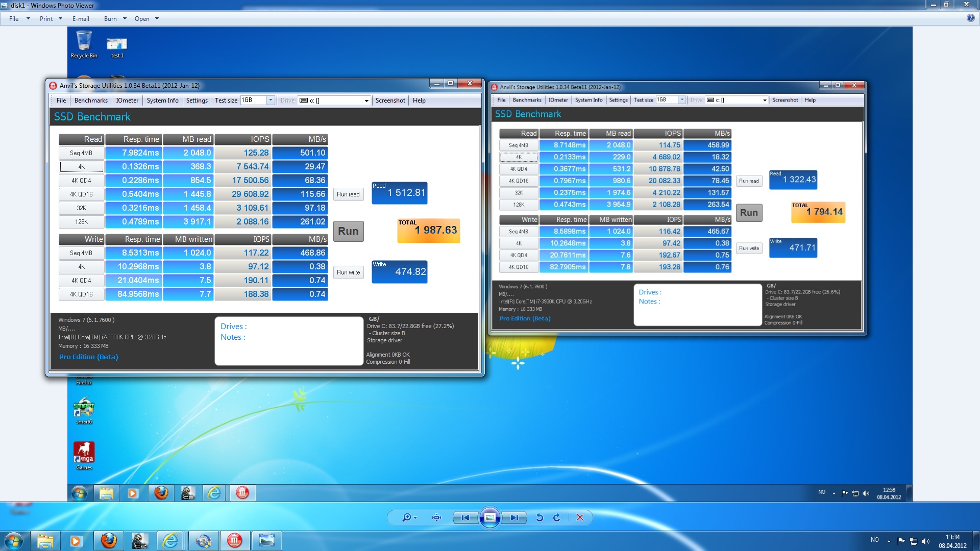
Task: Open Firefox from the bottom taskbar
Action: click(108, 541)
